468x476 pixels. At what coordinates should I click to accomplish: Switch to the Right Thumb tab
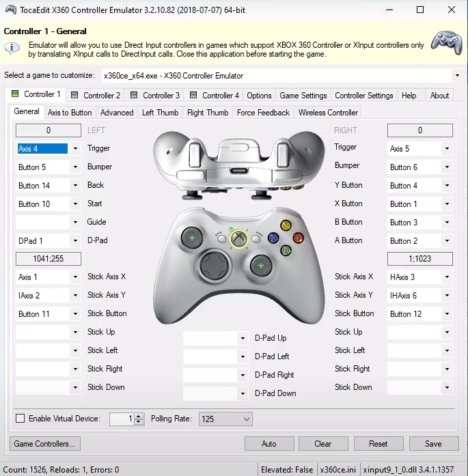point(208,112)
